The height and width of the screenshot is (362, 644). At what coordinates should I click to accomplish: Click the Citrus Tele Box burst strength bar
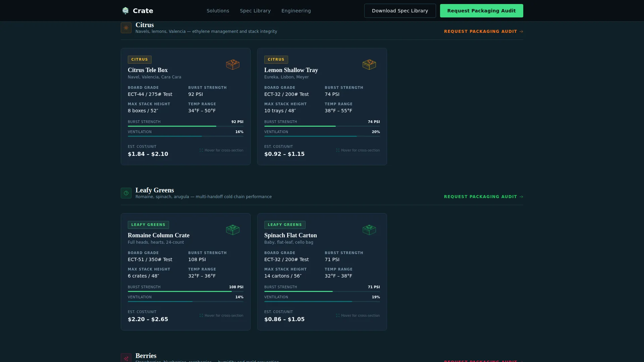coord(185,126)
